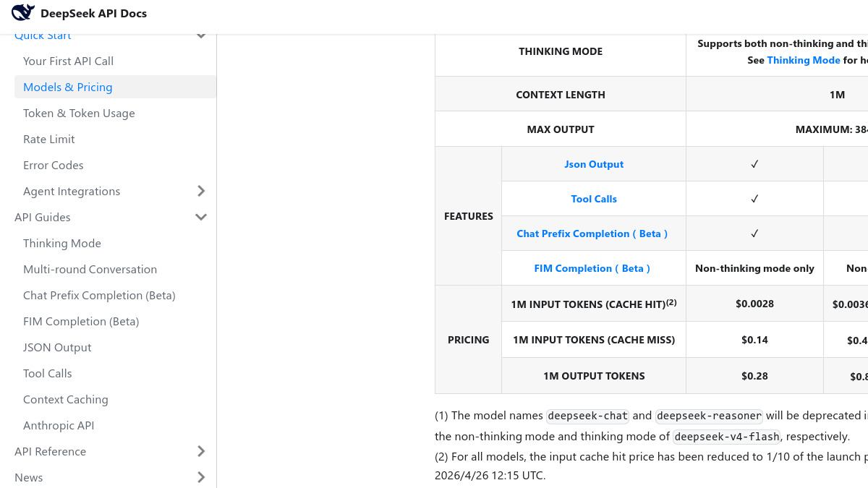Click the Chat Prefix Completion checkmark cell
Viewport: 868px width, 488px height.
click(x=754, y=234)
